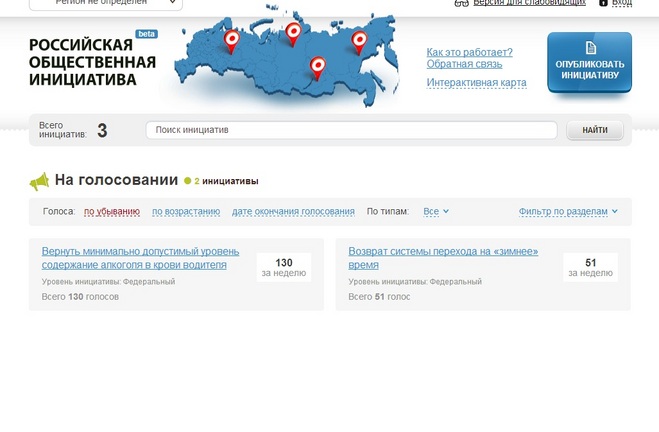Click 'Опубликовать инициативу' button
This screenshot has height=432, width=659.
tap(589, 62)
